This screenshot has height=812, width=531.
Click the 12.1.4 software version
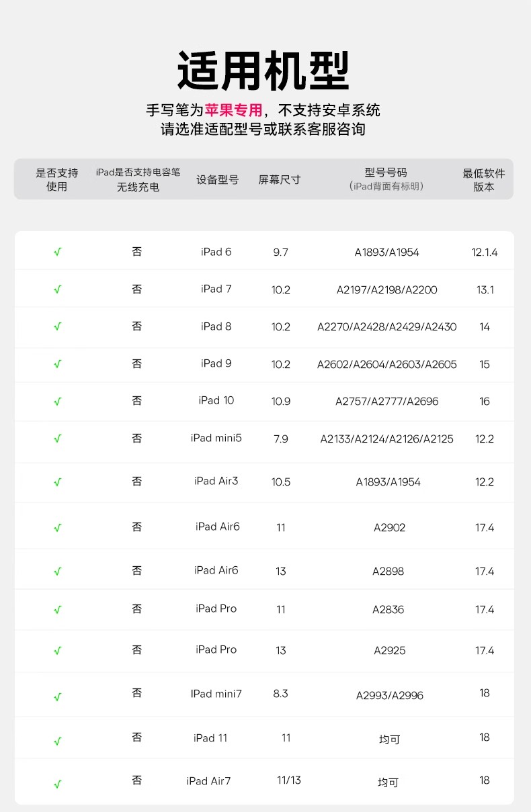[485, 253]
